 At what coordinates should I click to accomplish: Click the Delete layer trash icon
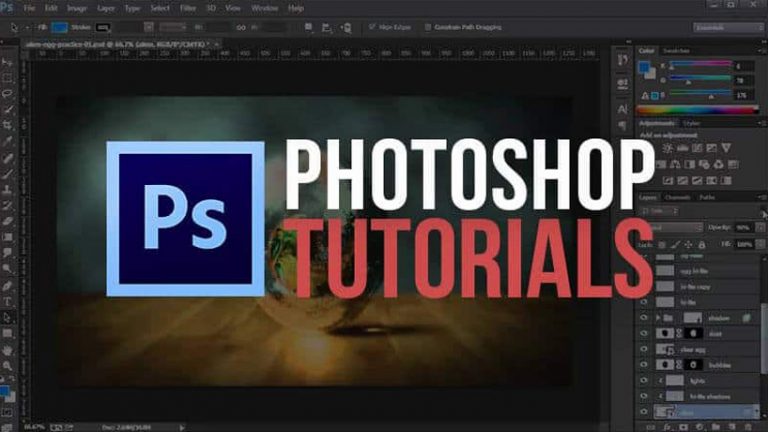pos(748,427)
